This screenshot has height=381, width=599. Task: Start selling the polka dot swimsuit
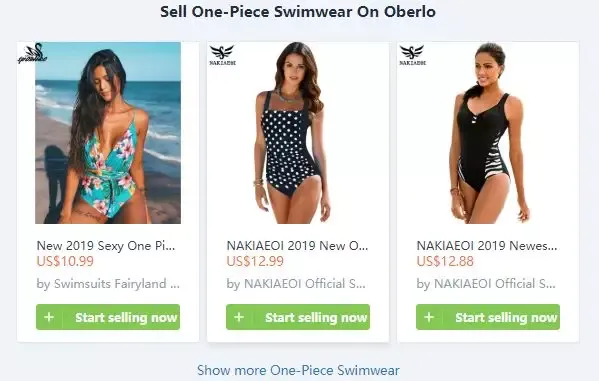point(298,317)
